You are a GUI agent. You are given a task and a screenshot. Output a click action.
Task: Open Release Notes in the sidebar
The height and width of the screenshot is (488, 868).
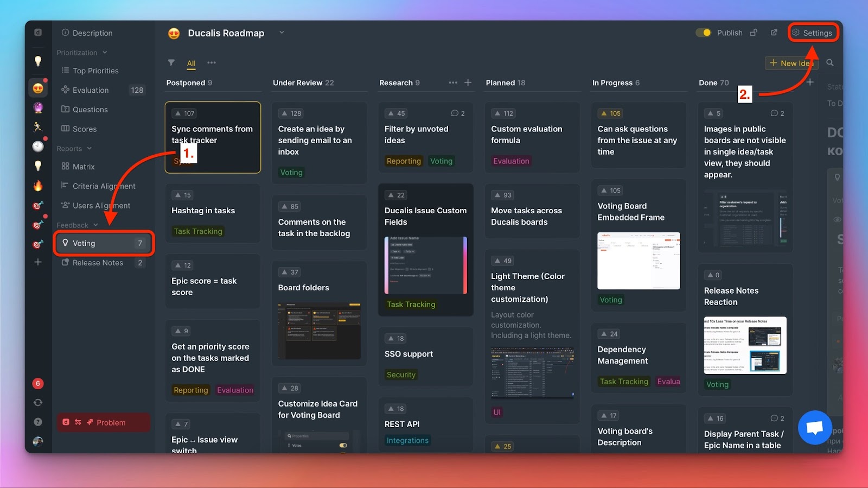point(98,263)
